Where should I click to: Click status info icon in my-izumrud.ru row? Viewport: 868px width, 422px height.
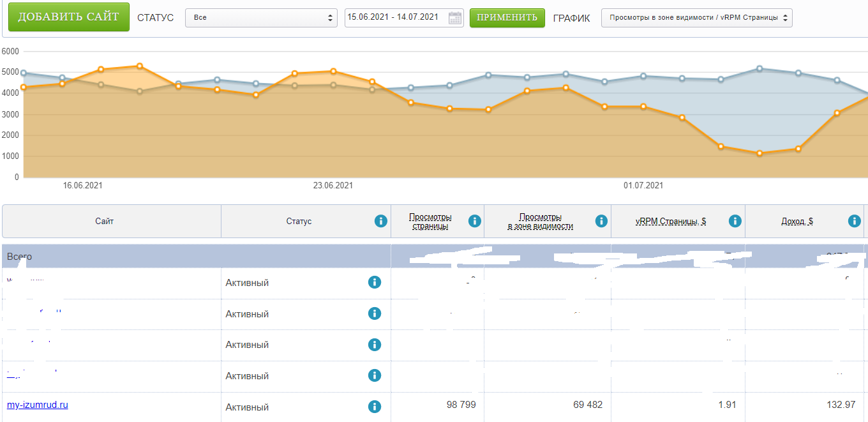(375, 407)
